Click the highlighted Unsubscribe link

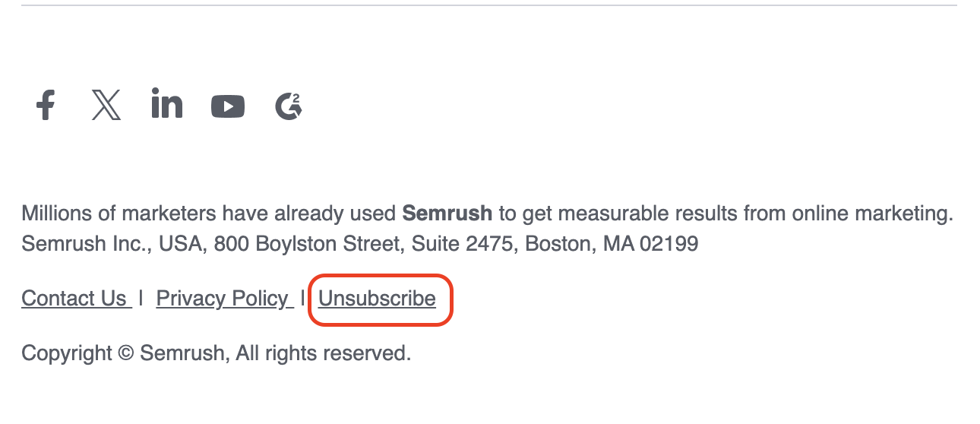click(378, 299)
